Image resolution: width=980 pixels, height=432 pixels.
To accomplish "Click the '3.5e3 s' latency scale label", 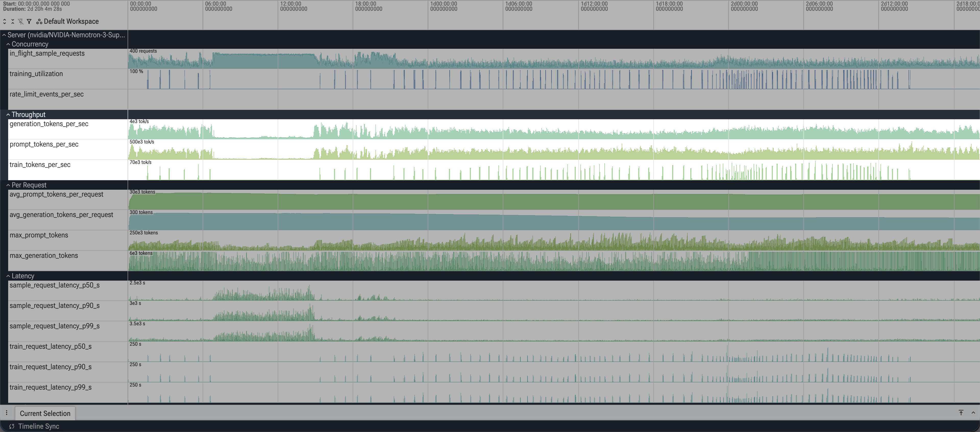I will 137,324.
